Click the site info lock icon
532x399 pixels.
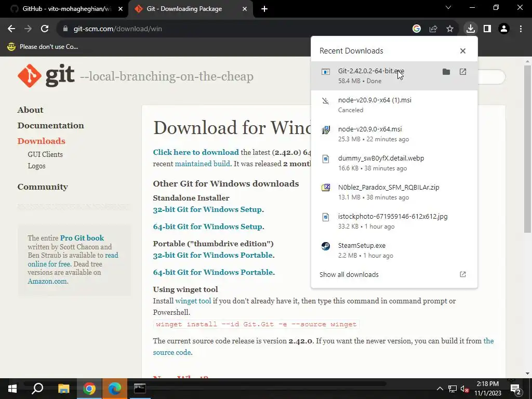tap(65, 29)
